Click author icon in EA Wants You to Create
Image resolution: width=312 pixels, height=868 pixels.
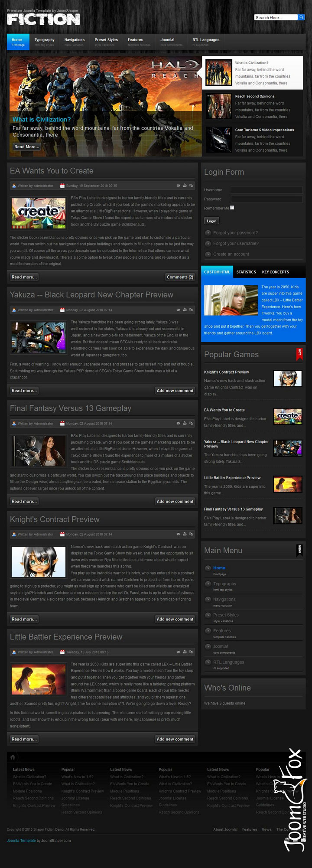14,186
